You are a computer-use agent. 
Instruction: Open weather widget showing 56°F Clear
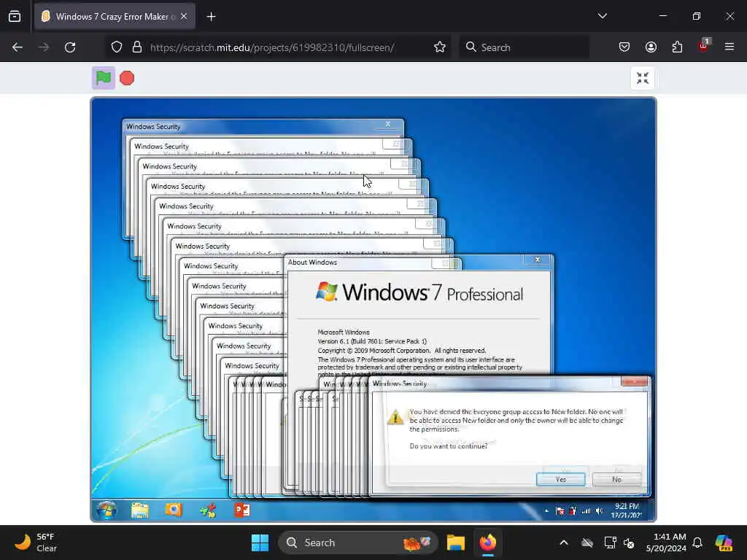pyautogui.click(x=35, y=542)
